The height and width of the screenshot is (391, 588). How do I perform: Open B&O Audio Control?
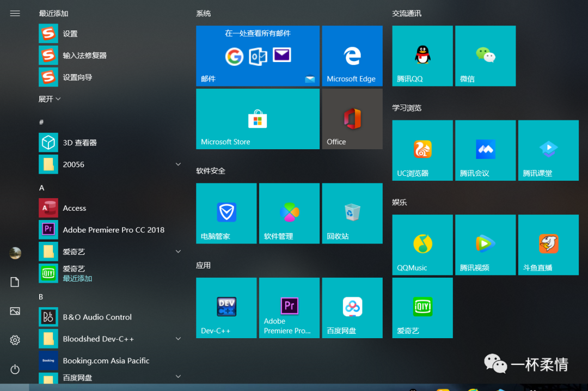point(111,317)
